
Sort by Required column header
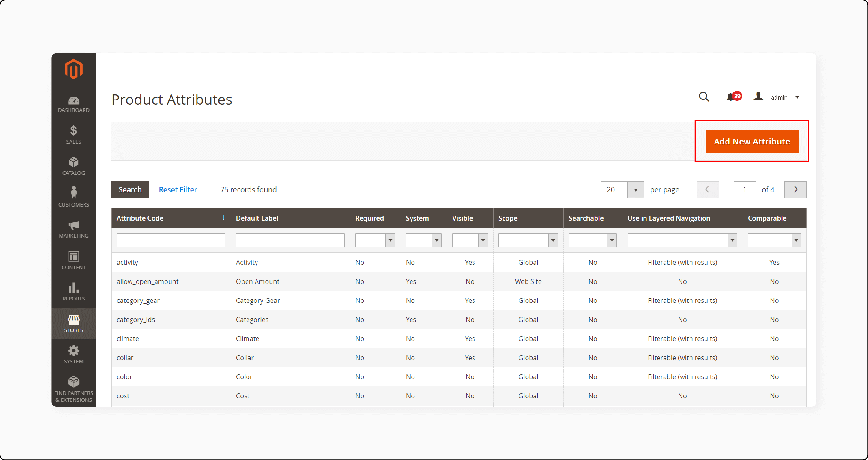[375, 218]
